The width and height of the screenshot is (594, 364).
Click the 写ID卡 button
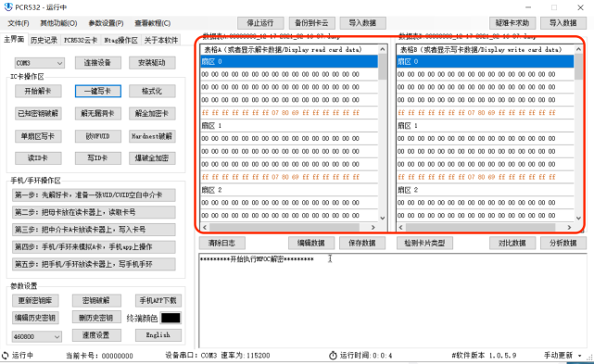pyautogui.click(x=97, y=158)
